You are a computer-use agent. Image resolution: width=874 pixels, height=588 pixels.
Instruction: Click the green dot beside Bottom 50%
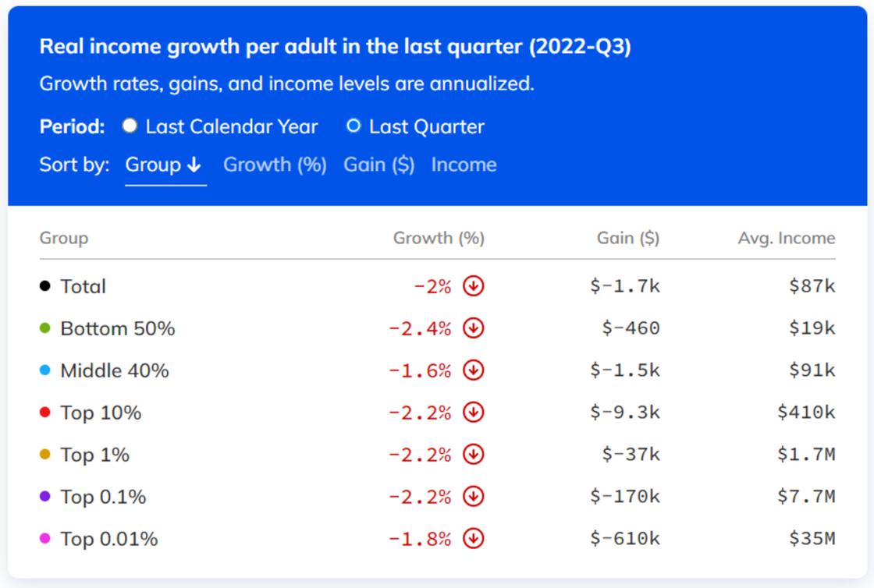pyautogui.click(x=45, y=328)
